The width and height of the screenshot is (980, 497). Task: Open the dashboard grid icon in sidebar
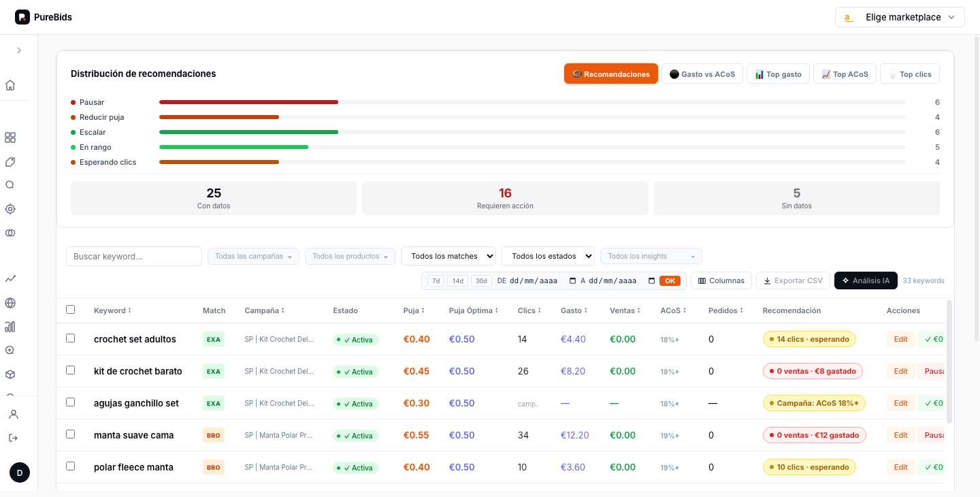(10, 138)
